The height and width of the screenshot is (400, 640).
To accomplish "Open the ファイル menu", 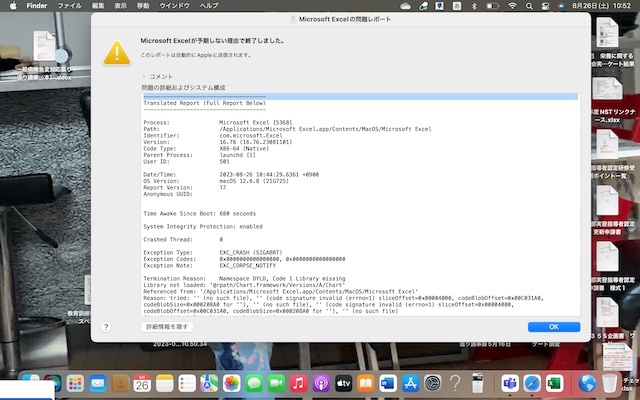I will point(70,6).
